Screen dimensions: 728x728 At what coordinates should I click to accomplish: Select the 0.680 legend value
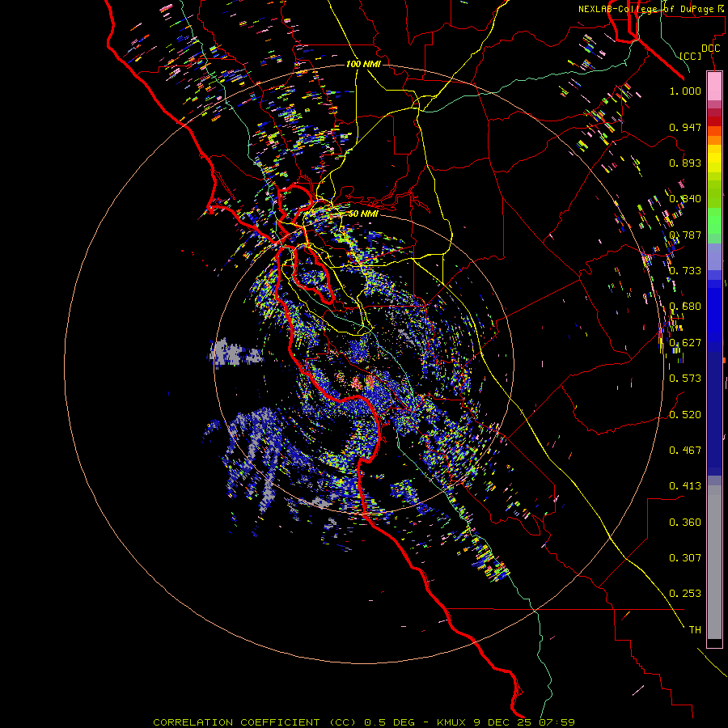[x=685, y=307]
